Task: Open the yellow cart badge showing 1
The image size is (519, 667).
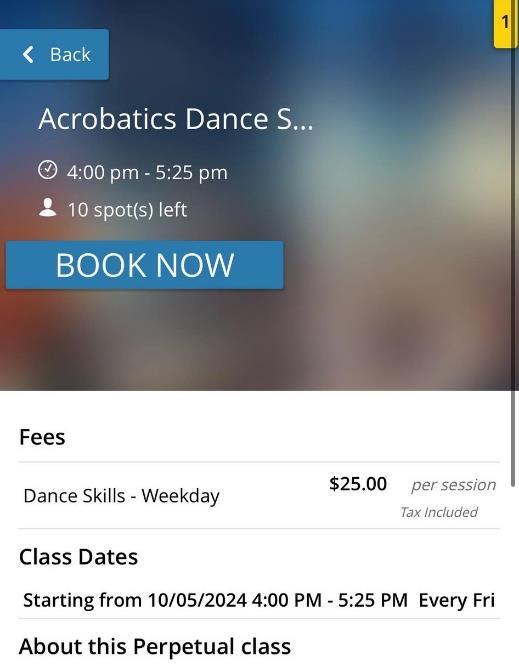Action: coord(505,23)
